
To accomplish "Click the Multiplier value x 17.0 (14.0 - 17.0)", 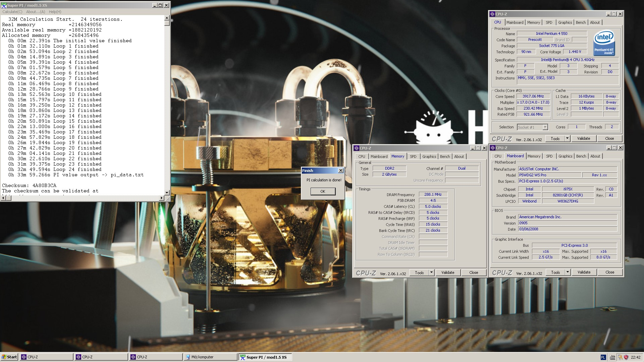I will (533, 102).
